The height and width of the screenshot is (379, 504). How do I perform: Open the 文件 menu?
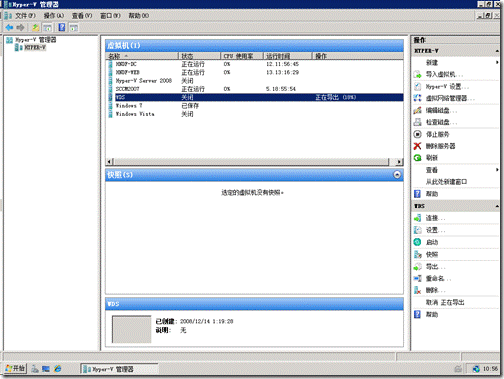pyautogui.click(x=25, y=16)
